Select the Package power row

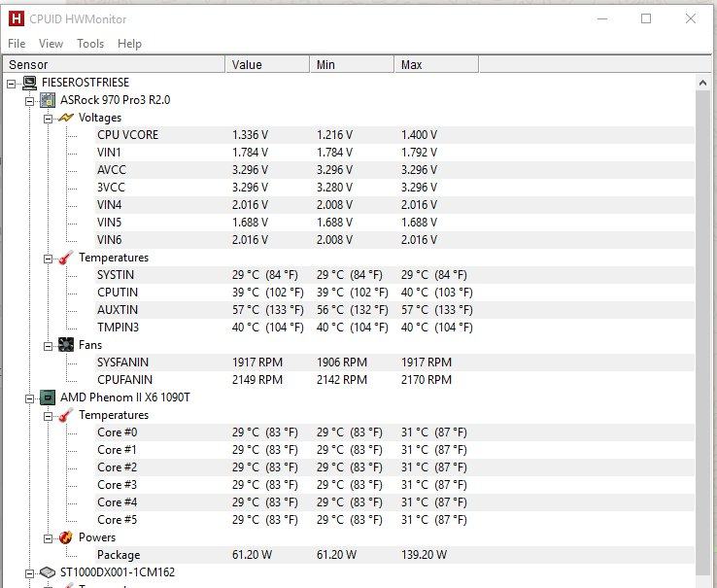(394, 555)
